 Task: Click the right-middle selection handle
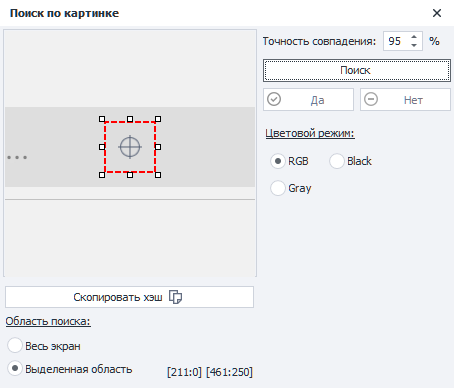tap(158, 147)
